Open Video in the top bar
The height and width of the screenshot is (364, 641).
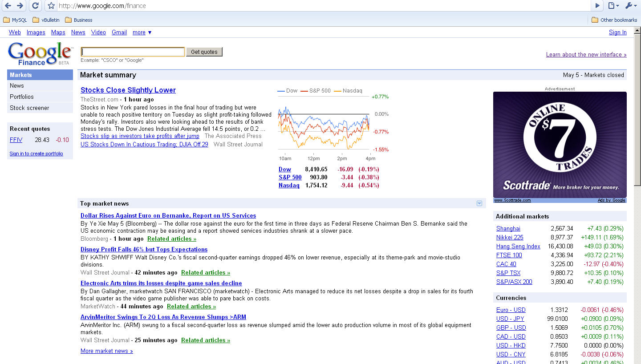[x=98, y=32]
